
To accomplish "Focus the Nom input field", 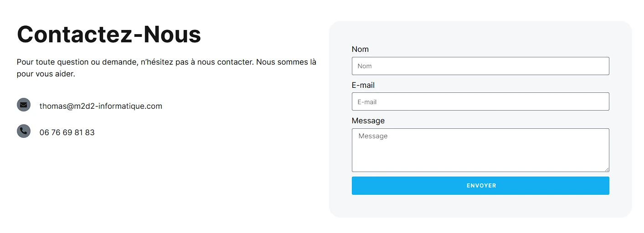I will pos(480,66).
